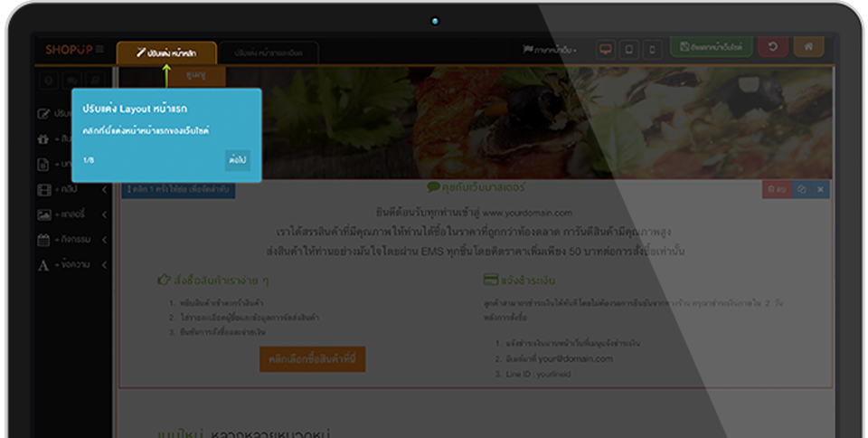
Task: Click the calendar icon in the sidebar
Action: pos(43,240)
